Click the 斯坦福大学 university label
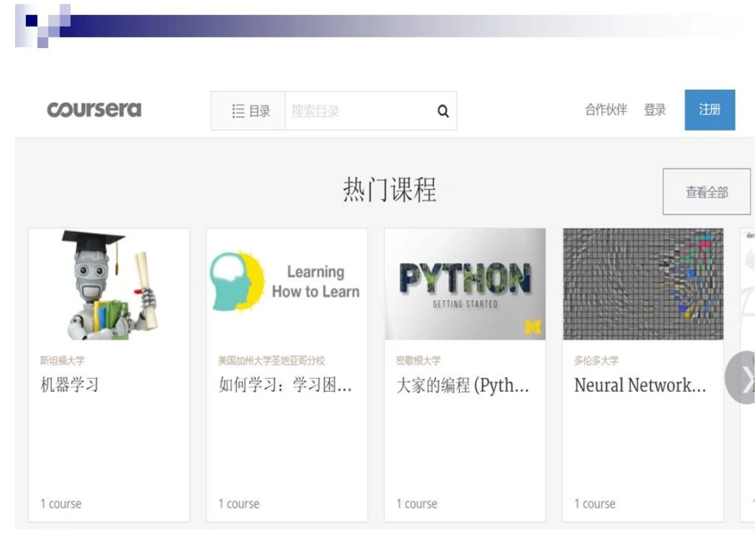 [63, 361]
